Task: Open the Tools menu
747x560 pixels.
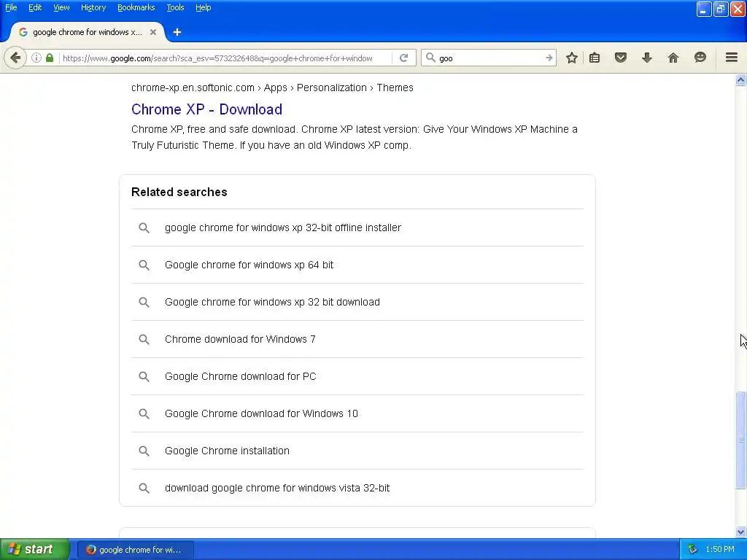Action: 175,7
